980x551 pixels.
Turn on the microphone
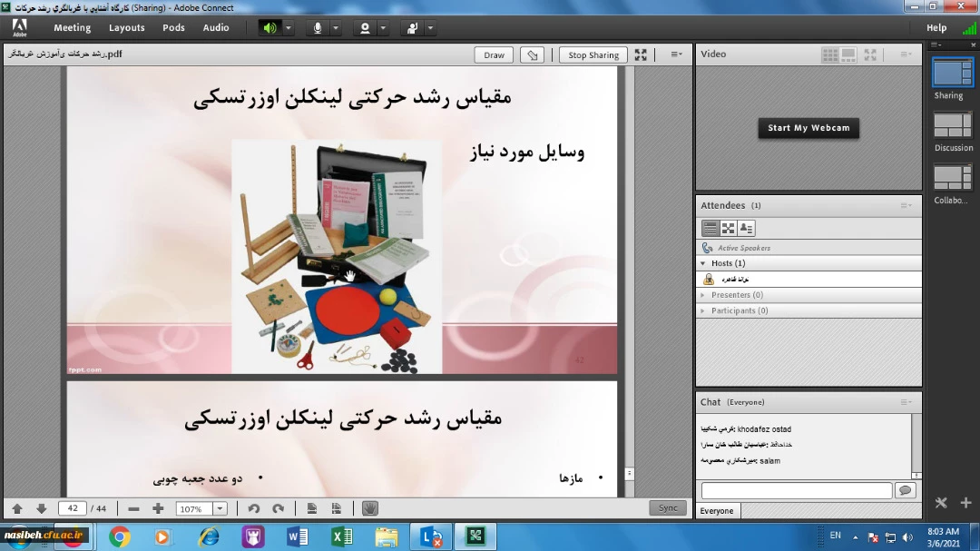(x=318, y=28)
